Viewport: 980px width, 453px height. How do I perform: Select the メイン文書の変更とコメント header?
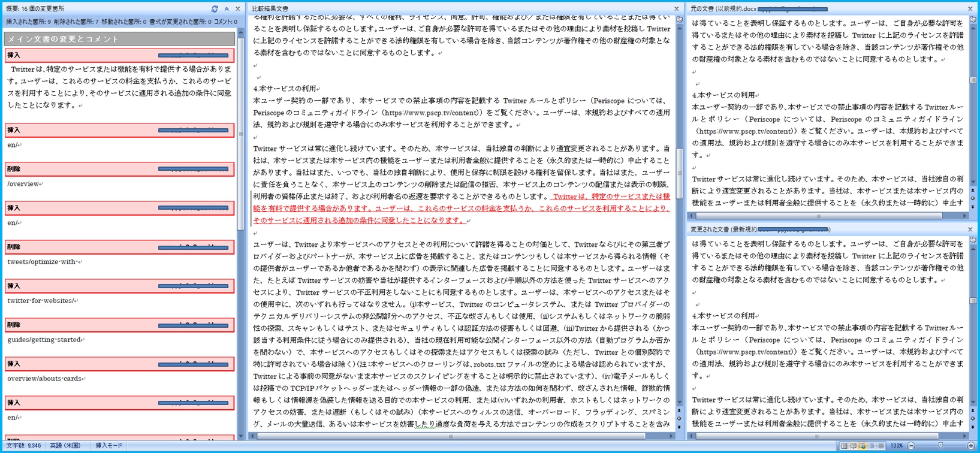point(119,39)
